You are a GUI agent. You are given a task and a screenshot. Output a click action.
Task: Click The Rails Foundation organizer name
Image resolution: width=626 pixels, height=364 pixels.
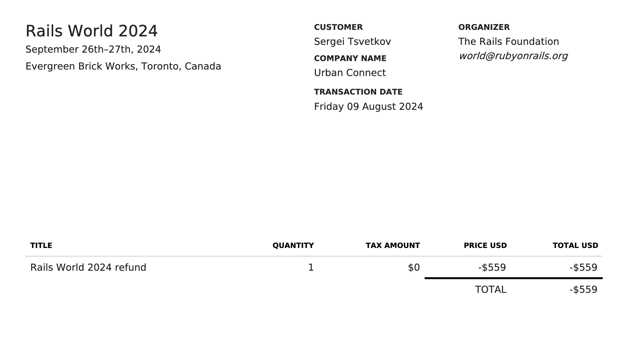(509, 42)
